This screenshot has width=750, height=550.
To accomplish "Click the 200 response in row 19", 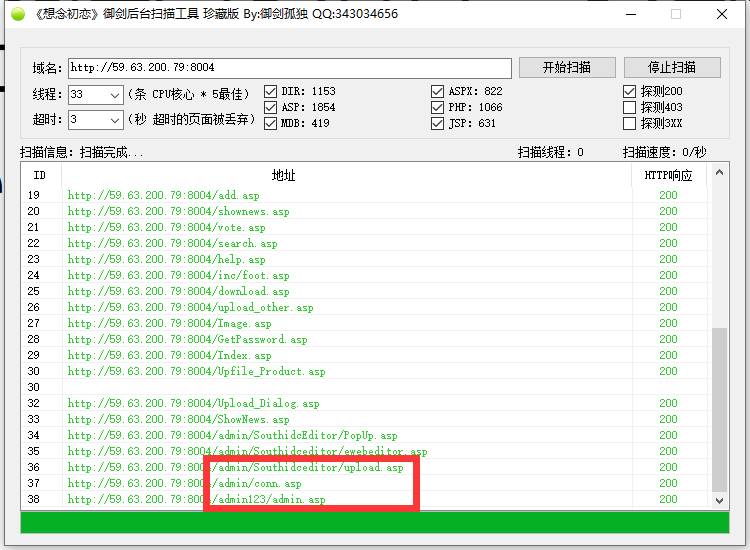I will 668,195.
